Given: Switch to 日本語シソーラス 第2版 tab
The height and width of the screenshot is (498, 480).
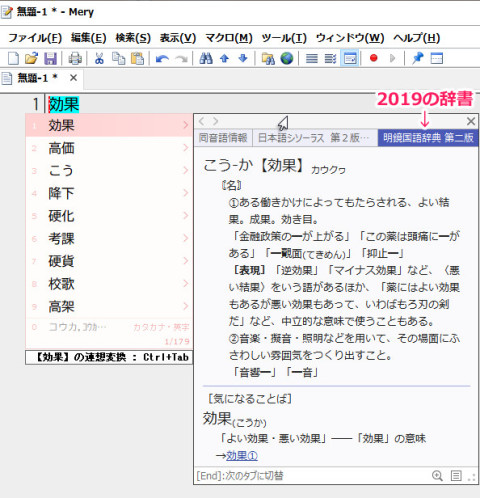Looking at the screenshot, I should point(315,138).
